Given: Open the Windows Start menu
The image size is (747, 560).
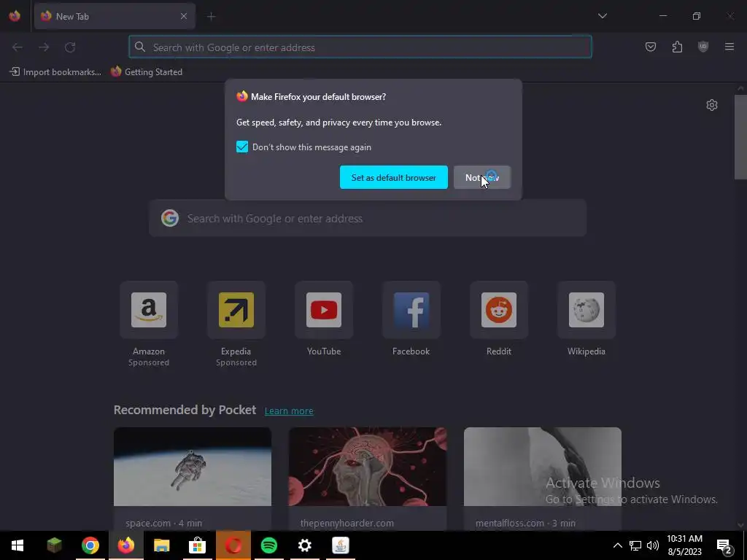Looking at the screenshot, I should tap(18, 545).
